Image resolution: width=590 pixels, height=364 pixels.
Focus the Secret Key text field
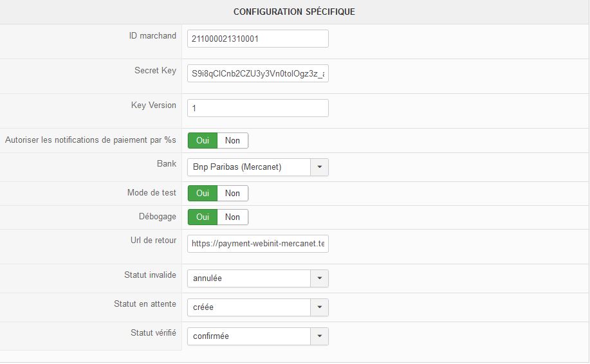click(257, 74)
